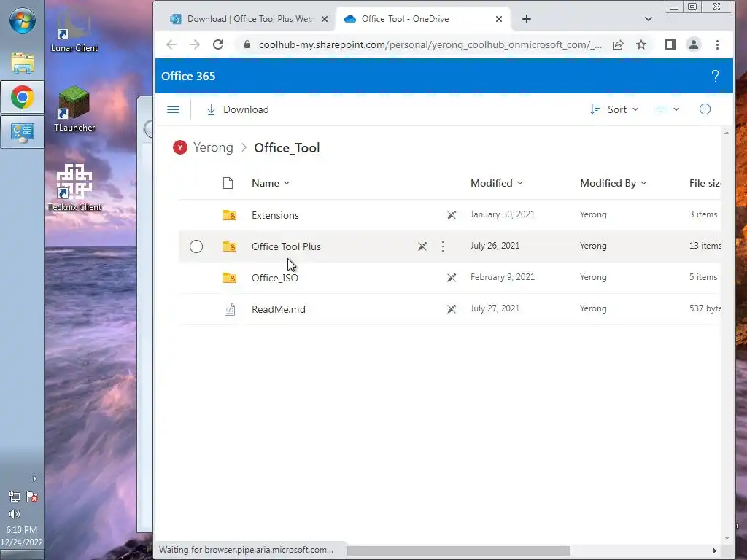Open Windows Explorer from taskbar
Viewport: 747px width, 560px height.
[x=23, y=63]
